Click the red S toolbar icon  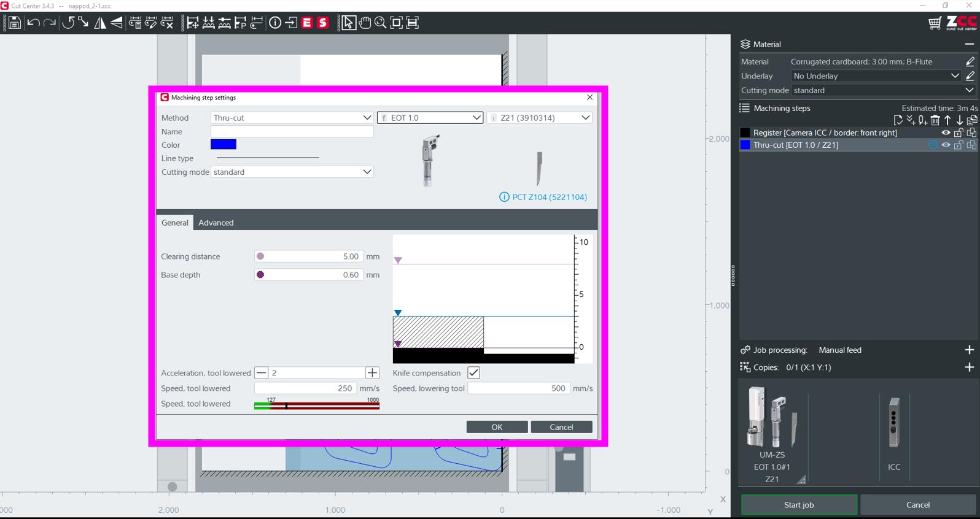[x=323, y=23]
